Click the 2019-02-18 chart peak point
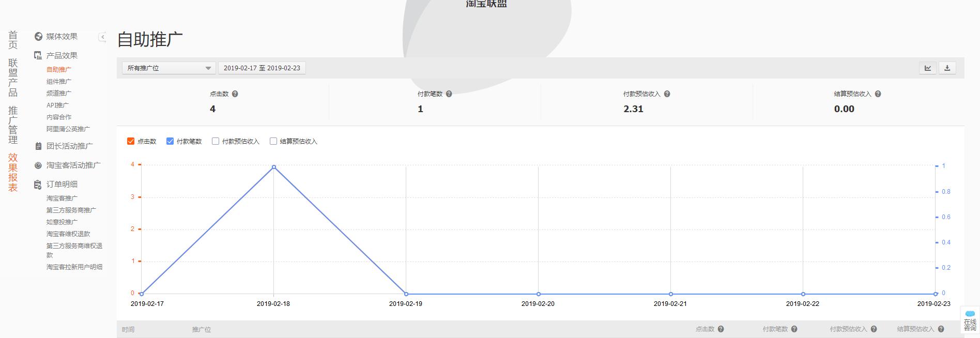Screen dimensions: 980x338 (274, 167)
